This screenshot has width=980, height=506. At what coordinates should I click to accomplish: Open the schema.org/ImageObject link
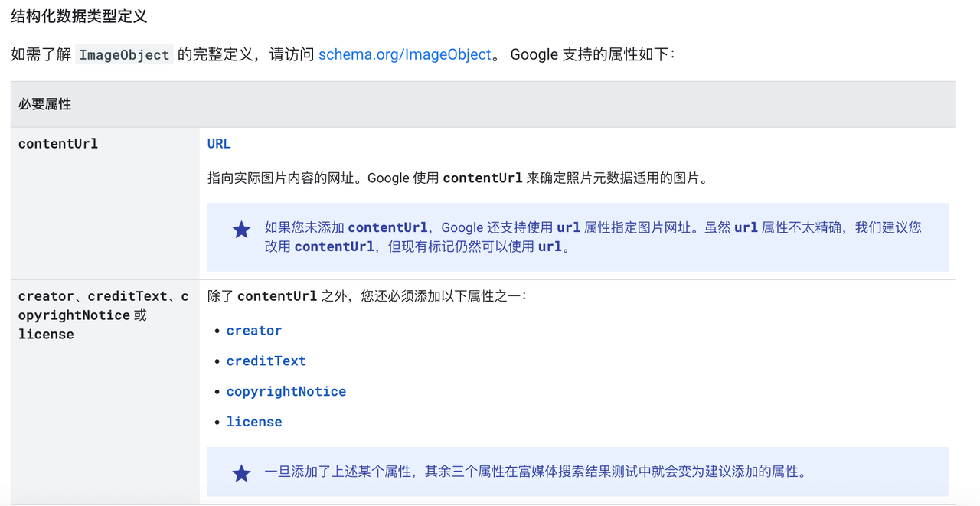[x=404, y=54]
